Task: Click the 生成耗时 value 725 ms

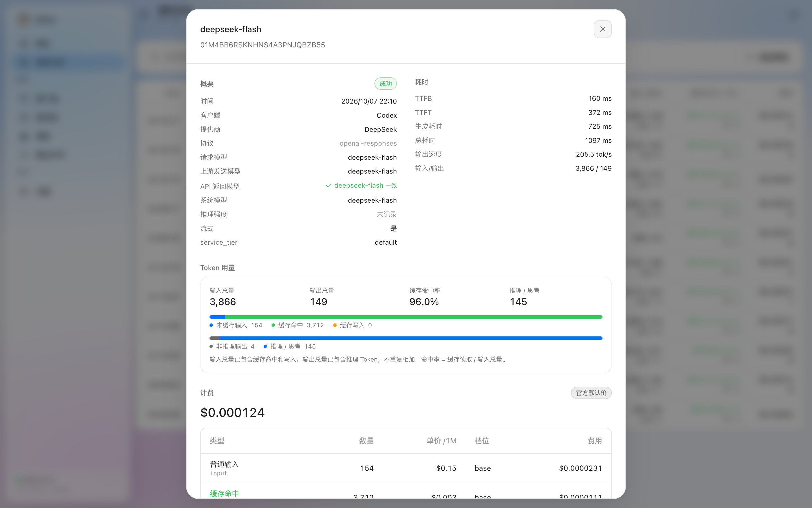Action: click(x=600, y=126)
